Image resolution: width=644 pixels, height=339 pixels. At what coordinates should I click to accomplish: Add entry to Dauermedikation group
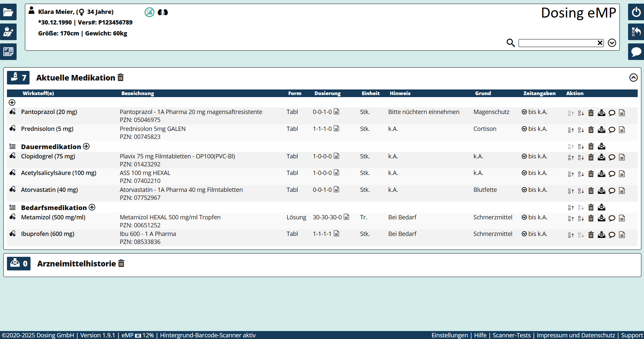pyautogui.click(x=86, y=146)
